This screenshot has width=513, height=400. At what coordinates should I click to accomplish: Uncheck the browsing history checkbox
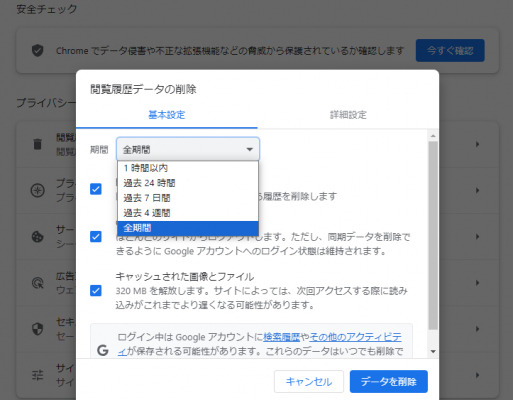(96, 189)
